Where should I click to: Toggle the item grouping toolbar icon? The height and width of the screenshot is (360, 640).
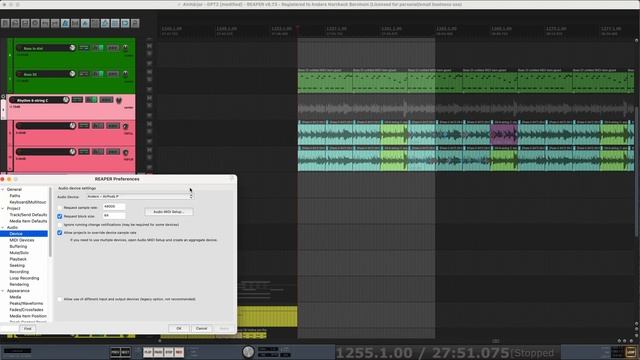85,23
